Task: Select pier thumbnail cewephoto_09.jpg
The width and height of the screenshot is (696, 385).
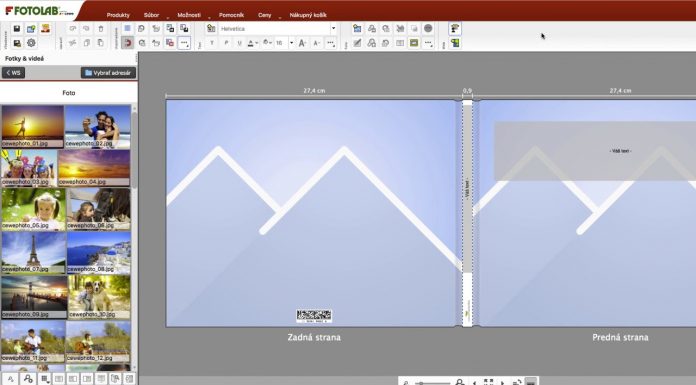Action: click(x=34, y=297)
